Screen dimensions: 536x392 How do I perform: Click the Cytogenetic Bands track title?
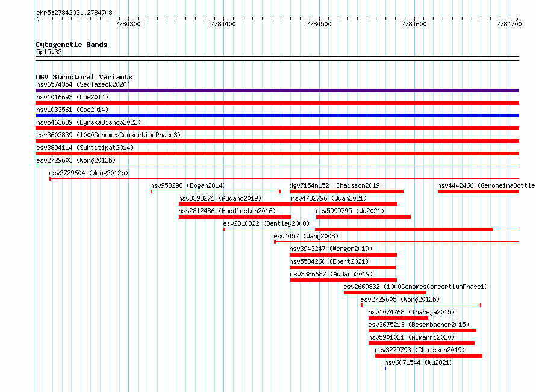tap(72, 45)
